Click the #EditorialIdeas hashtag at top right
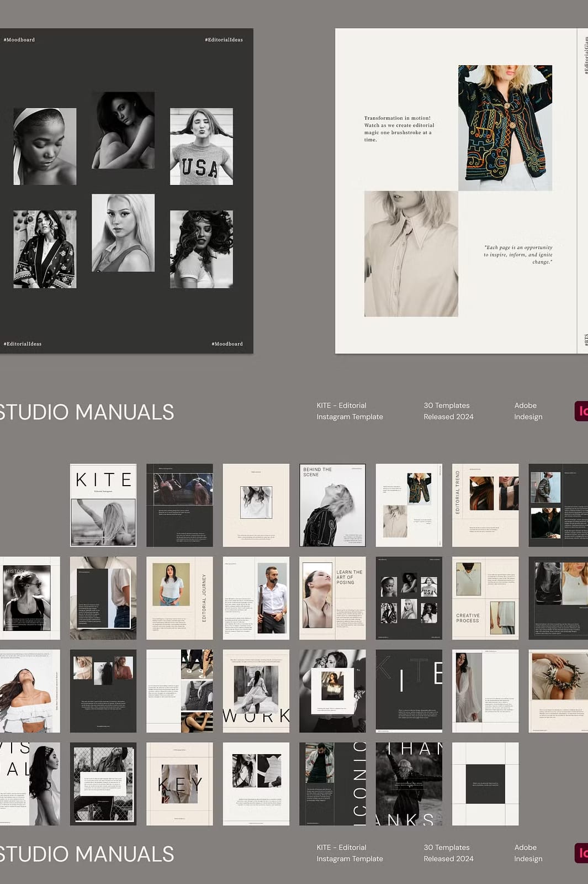588x884 pixels. [224, 40]
